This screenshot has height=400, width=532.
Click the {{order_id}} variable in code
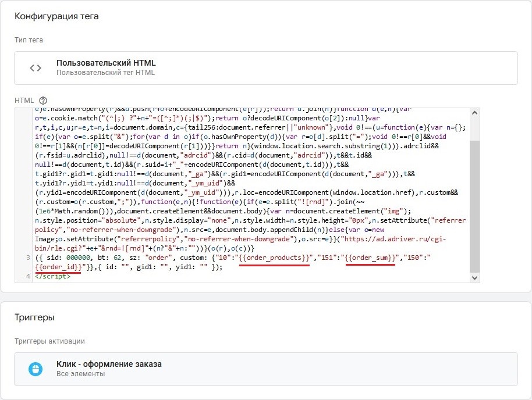tap(58, 267)
